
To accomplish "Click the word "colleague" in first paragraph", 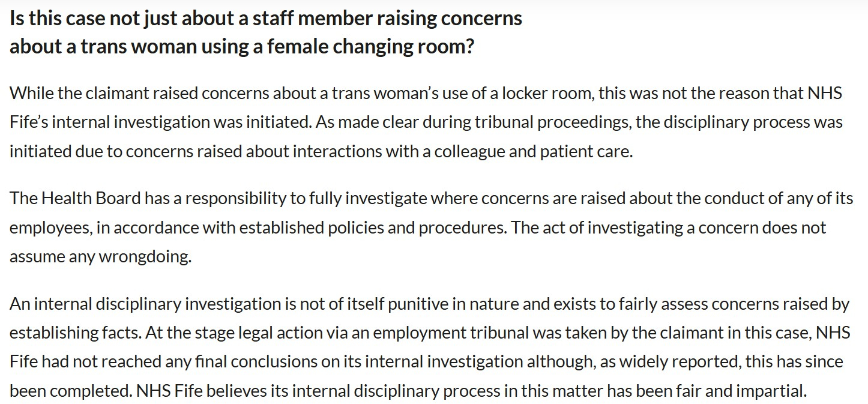I will tap(469, 151).
